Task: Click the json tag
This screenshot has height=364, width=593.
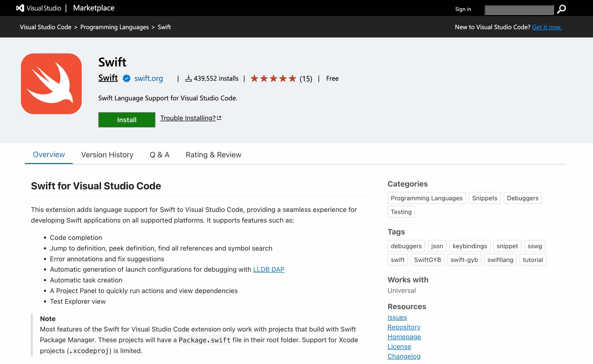Action: click(437, 246)
